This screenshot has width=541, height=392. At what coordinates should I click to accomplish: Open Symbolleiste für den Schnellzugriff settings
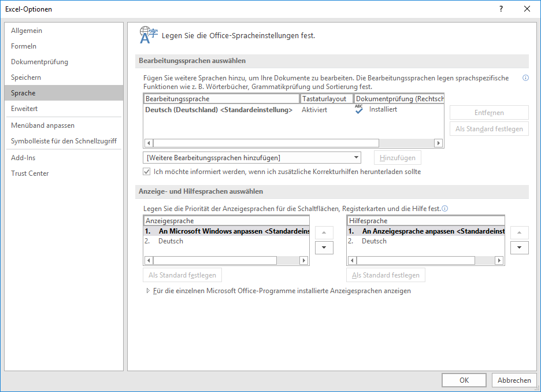tap(64, 141)
